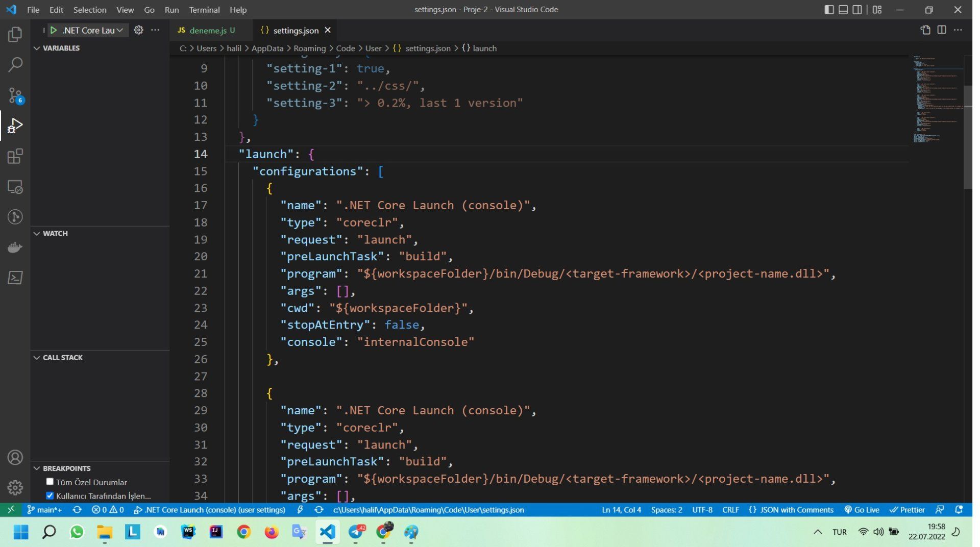The width and height of the screenshot is (980, 547).
Task: Toggle the primary sidebar layout button
Action: 829,10
